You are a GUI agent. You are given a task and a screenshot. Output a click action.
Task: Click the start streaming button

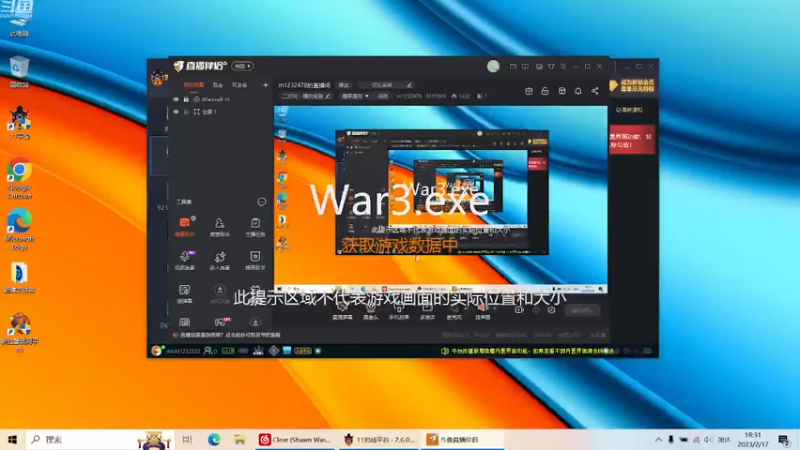[583, 310]
